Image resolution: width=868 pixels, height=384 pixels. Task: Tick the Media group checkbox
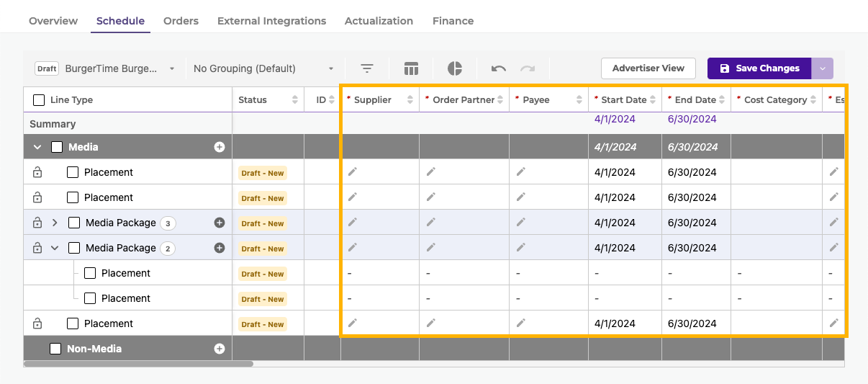[57, 147]
